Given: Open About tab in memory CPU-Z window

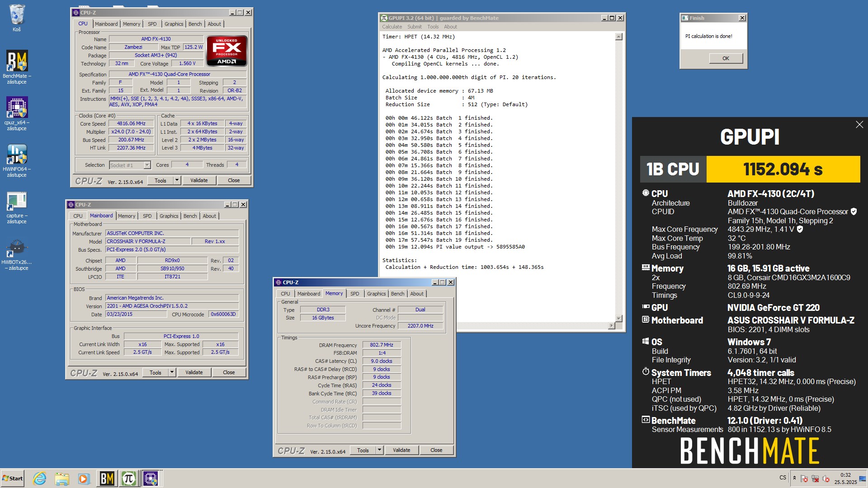Looking at the screenshot, I should (417, 294).
